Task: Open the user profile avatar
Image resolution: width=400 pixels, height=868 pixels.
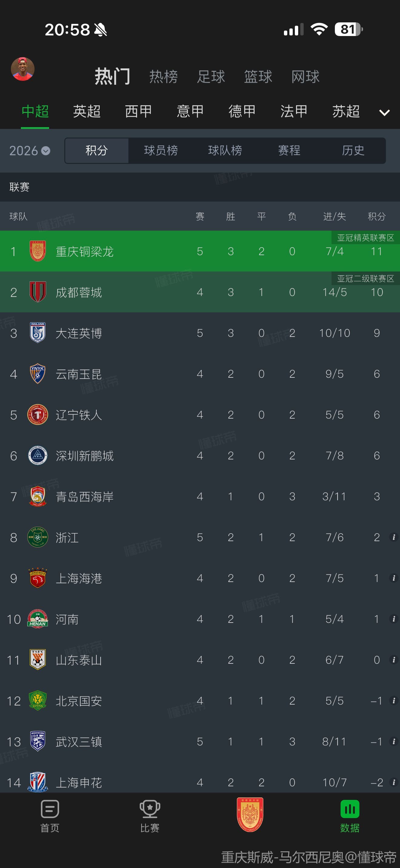Action: click(x=23, y=69)
